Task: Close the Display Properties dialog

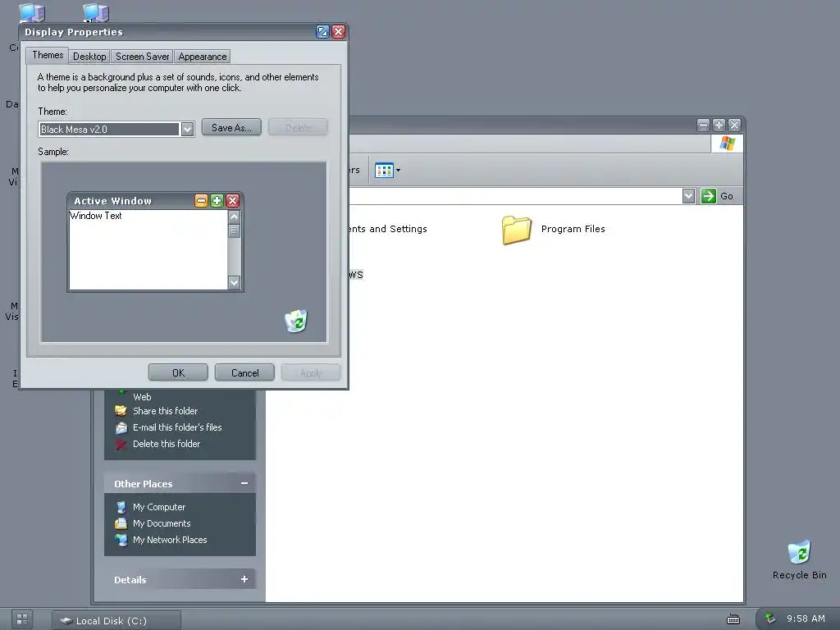Action: (339, 32)
